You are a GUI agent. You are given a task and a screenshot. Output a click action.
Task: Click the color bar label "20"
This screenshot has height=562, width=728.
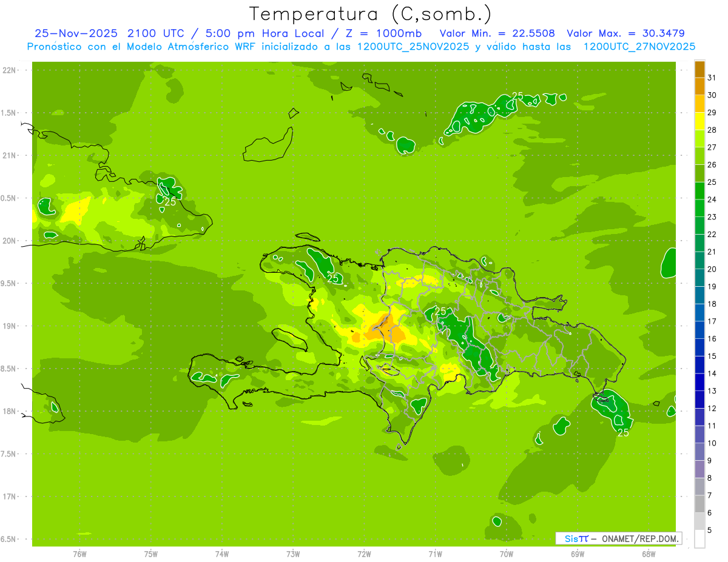coord(712,269)
